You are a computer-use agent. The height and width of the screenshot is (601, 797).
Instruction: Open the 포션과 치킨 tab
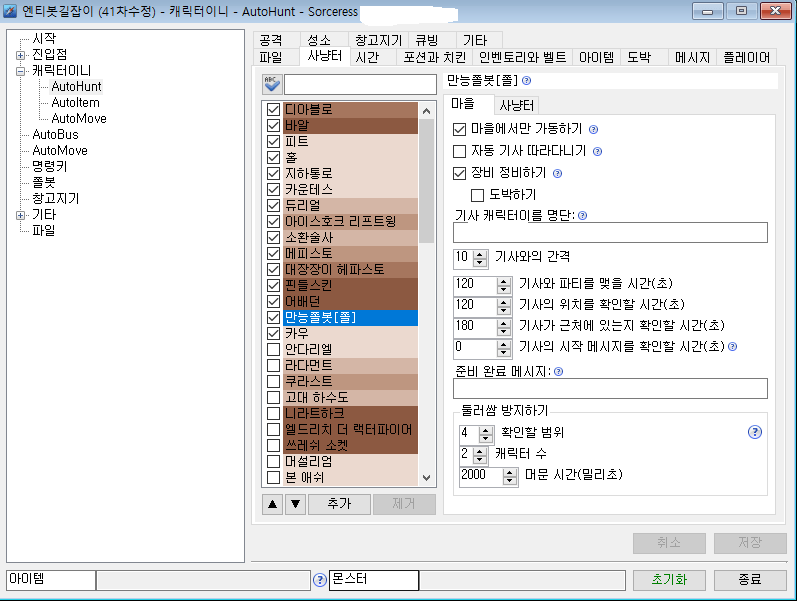(x=435, y=57)
